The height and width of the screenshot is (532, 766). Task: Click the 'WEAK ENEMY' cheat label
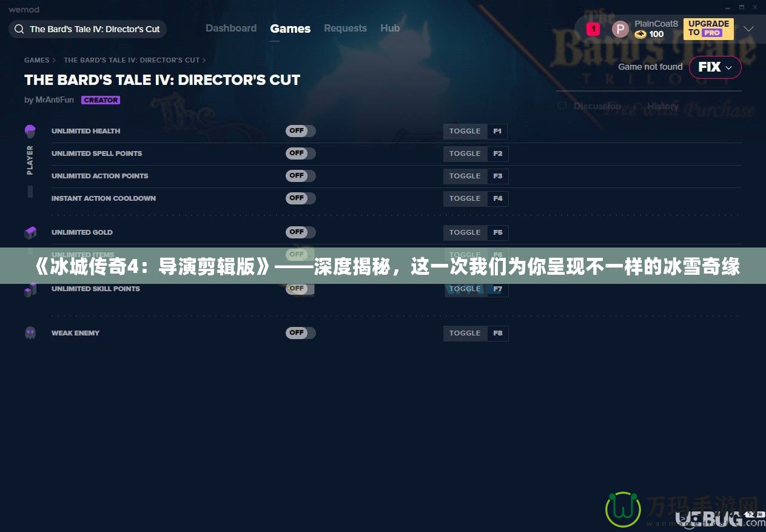(x=75, y=333)
